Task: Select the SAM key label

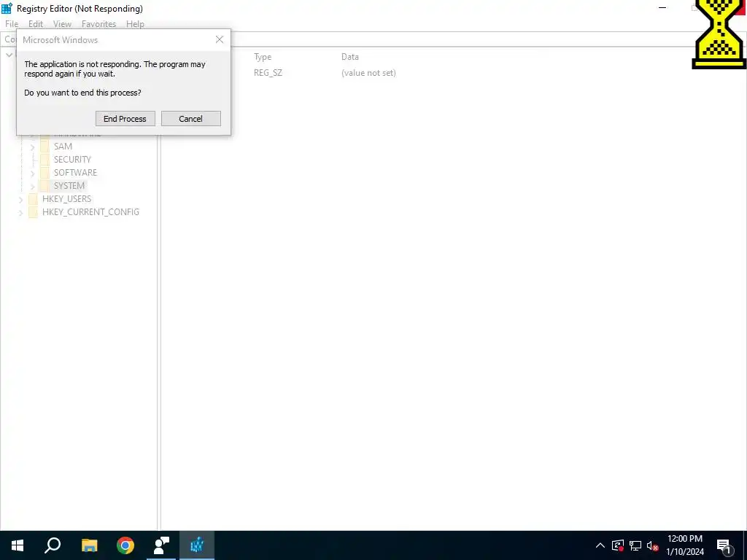Action: (63, 146)
